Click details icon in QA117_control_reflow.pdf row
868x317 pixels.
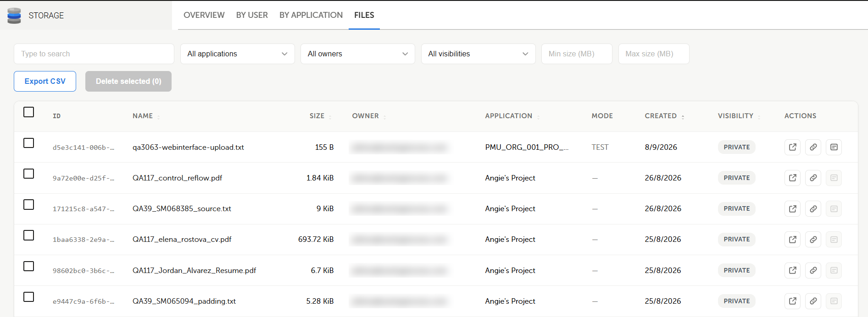click(834, 178)
